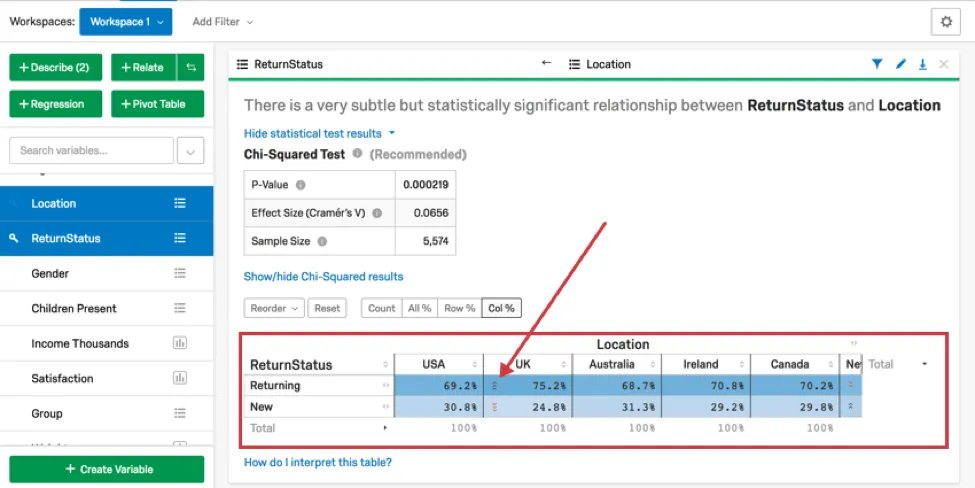Switch table display to Row %
Viewport: 975px width, 488px height.
pyautogui.click(x=459, y=308)
